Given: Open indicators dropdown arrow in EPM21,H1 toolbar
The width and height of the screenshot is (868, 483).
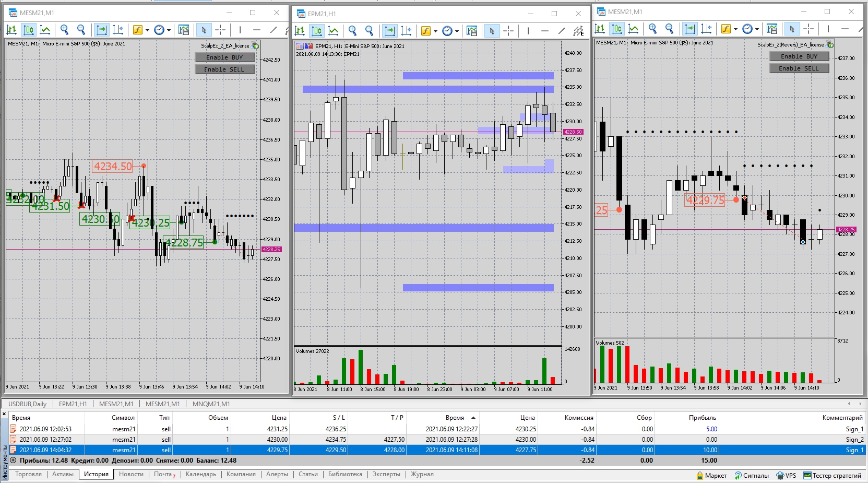Looking at the screenshot, I should point(436,31).
